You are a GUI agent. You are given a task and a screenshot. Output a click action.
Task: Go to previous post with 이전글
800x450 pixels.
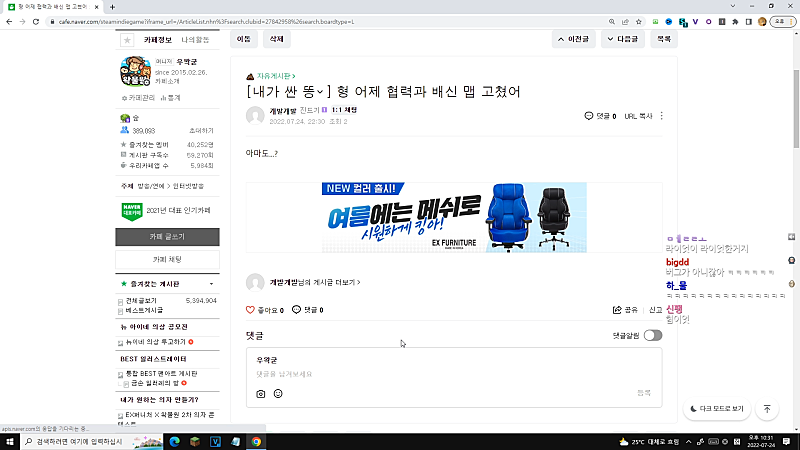pyautogui.click(x=573, y=39)
